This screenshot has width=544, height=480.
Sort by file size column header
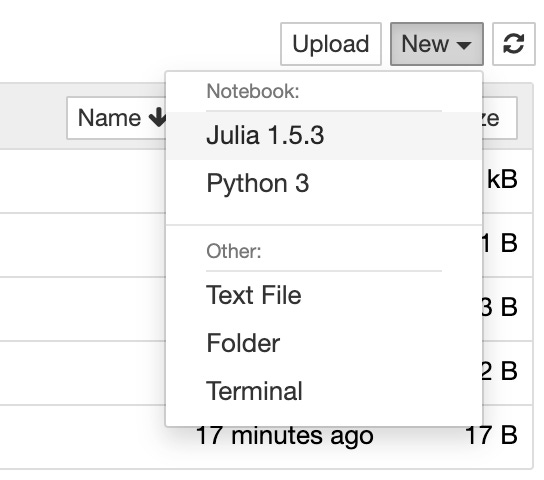(500, 118)
